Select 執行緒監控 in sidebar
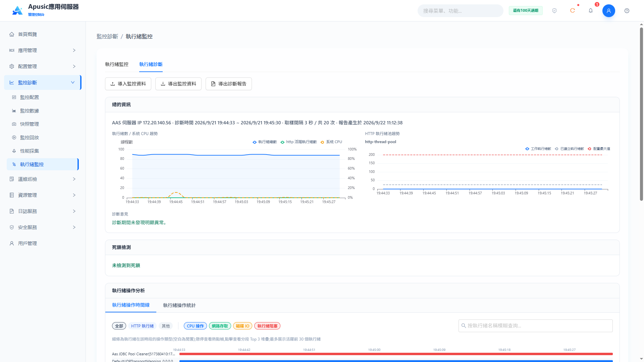644x362 pixels. [x=43, y=164]
